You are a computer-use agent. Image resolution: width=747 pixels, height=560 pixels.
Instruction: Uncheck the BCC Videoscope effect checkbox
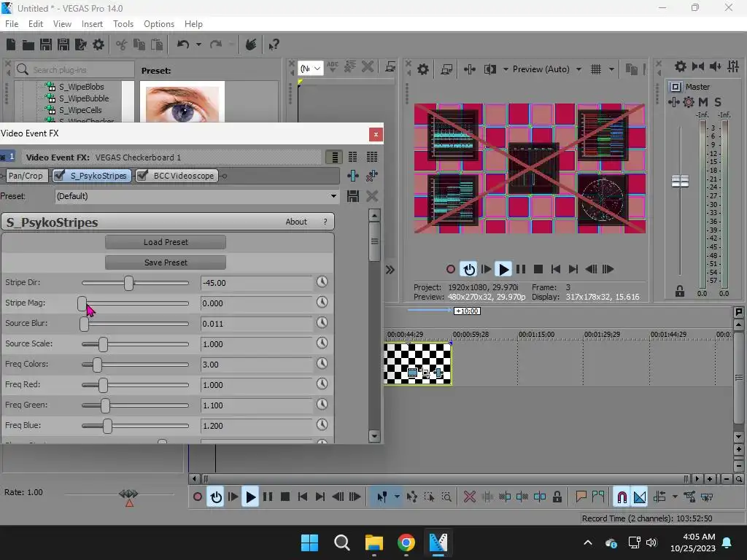pyautogui.click(x=142, y=176)
